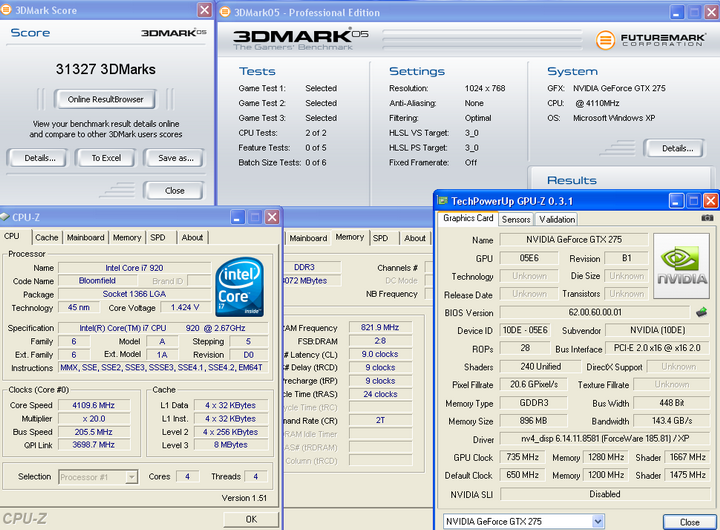The image size is (720, 530).
Task: Click the Instructions field in CPU-Z
Action: (x=163, y=367)
